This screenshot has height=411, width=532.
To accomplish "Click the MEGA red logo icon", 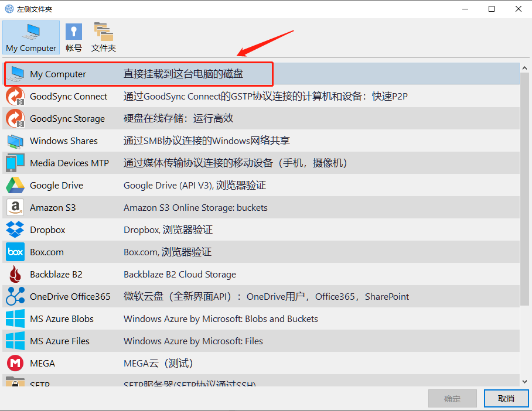I will (x=15, y=363).
